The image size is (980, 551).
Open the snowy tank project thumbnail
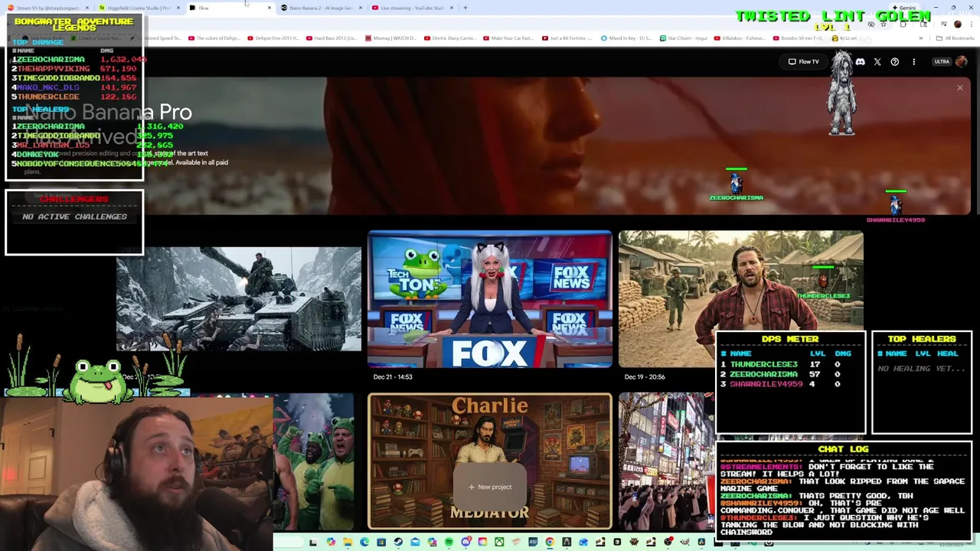tap(239, 298)
